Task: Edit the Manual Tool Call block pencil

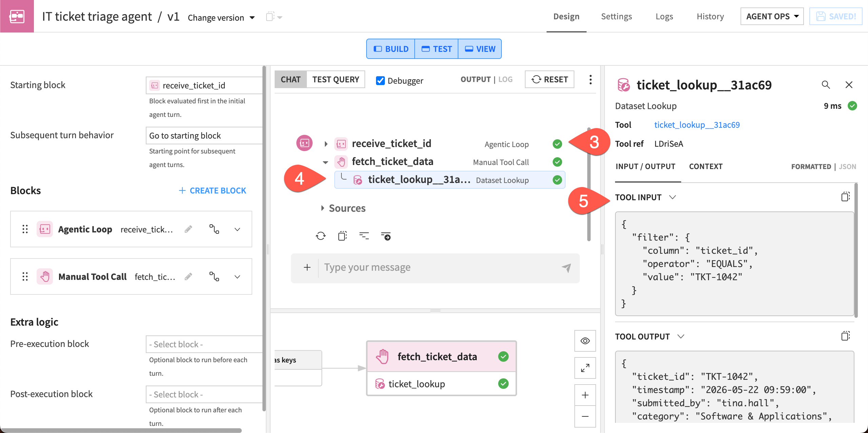Action: point(189,277)
